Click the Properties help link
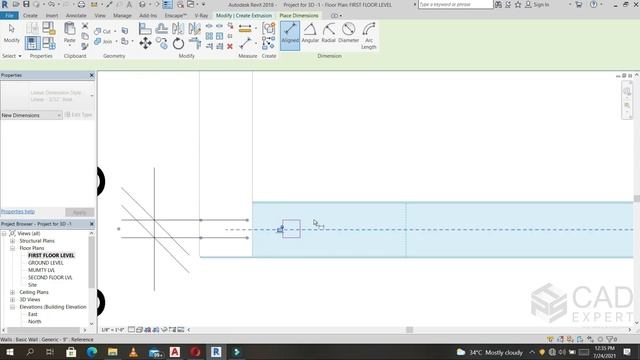 coord(18,211)
